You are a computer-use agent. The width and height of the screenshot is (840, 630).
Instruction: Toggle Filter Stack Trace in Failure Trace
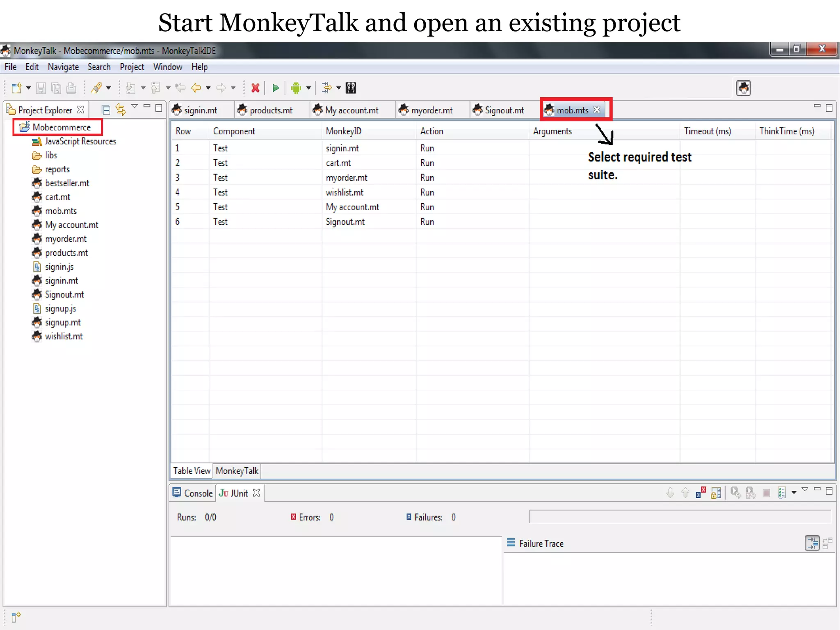[x=812, y=543]
